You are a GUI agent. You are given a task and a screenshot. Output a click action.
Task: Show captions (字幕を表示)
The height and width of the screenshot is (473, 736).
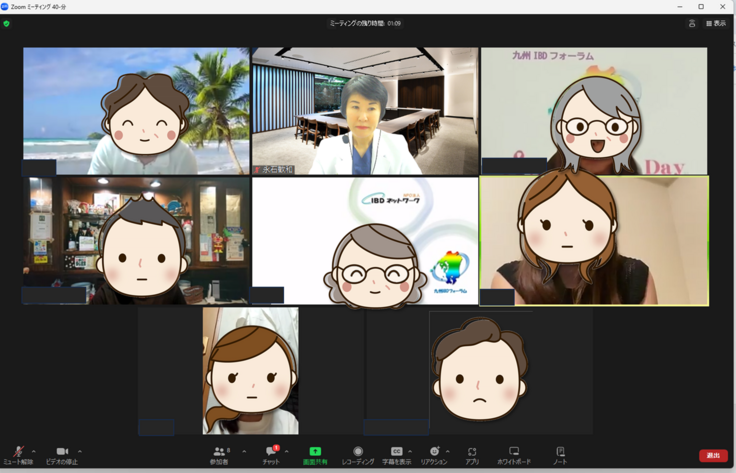(396, 453)
